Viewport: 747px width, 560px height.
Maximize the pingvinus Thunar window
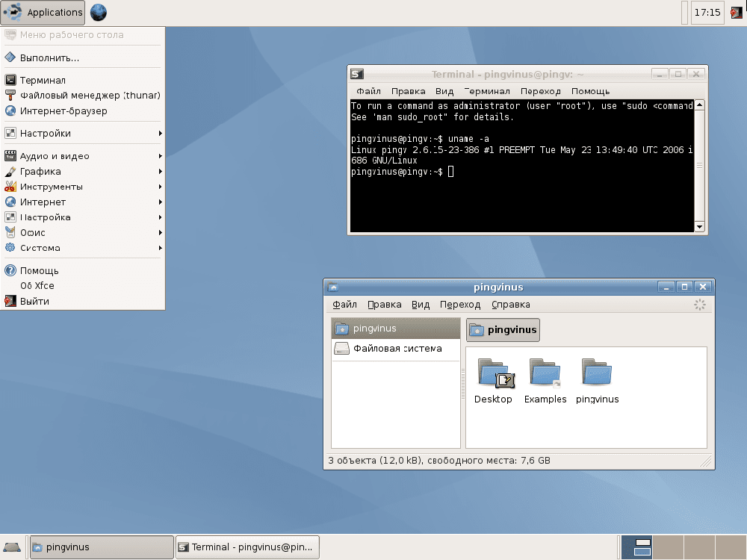(684, 287)
